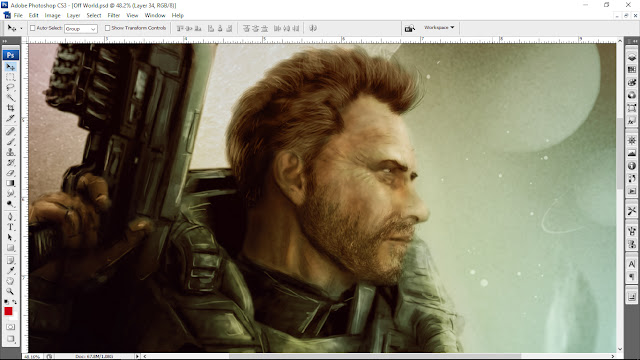Screen dimensions: 640x360
Task: Click the zoom percentage field in status bar
Action: pyautogui.click(x=32, y=356)
